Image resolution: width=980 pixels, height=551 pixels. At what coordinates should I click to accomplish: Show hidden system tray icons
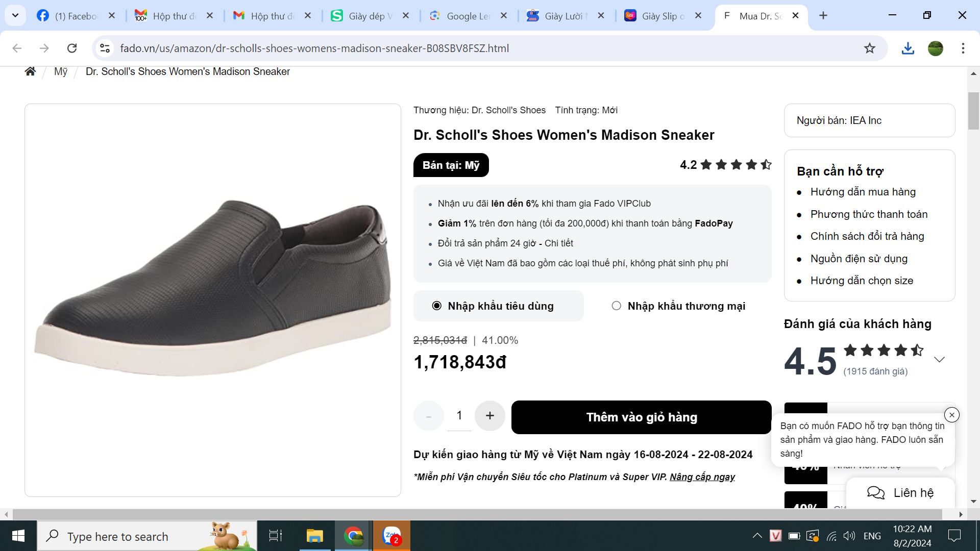coord(757,536)
